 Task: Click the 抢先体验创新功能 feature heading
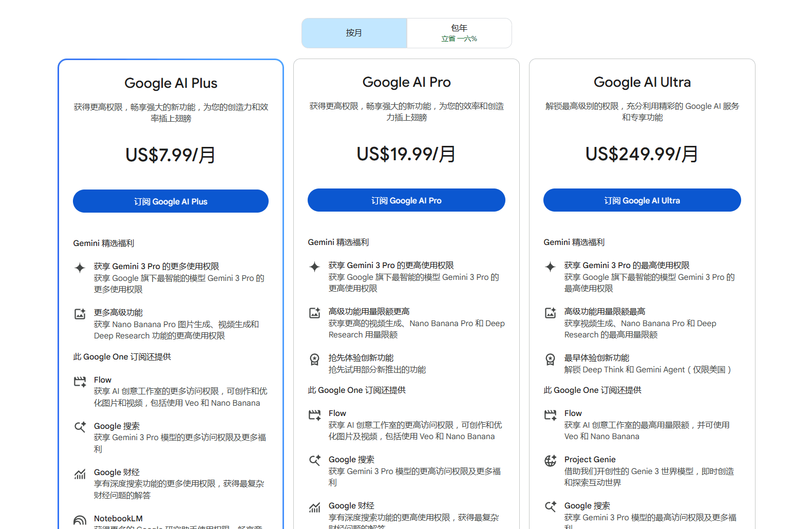pos(361,357)
